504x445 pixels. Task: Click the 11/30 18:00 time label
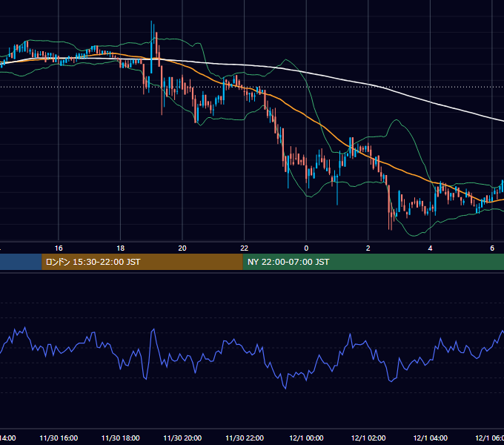[x=121, y=438]
